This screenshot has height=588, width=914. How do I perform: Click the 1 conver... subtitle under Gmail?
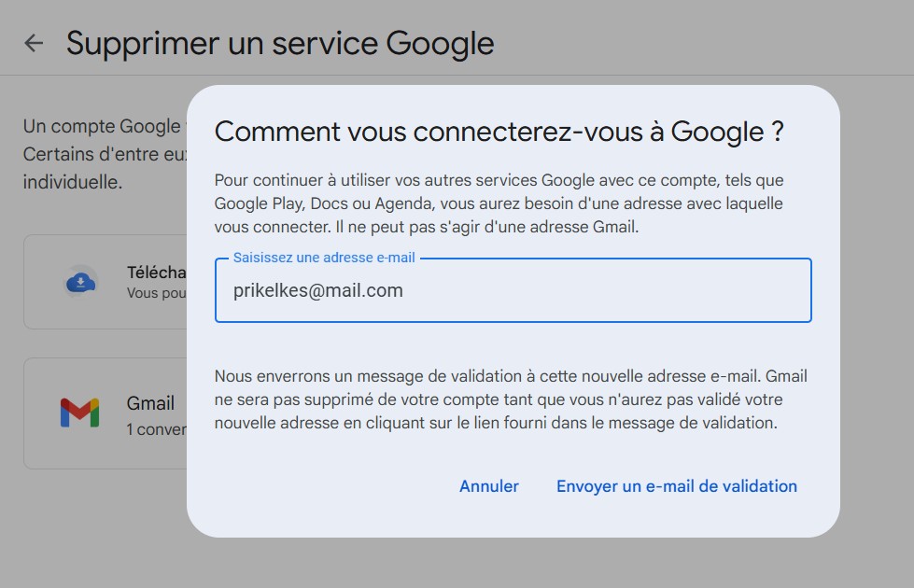(x=155, y=428)
